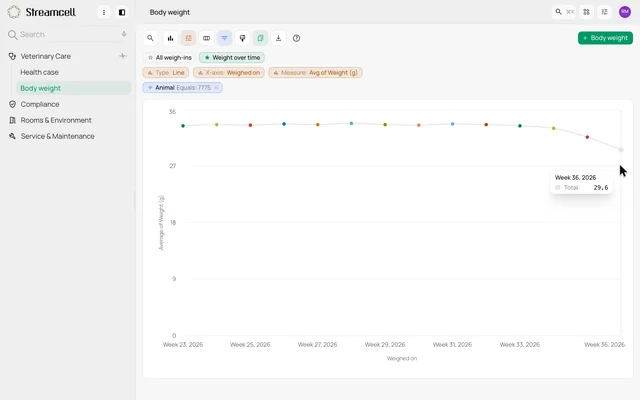640x400 pixels.
Task: Click the wrench icon beside Service & Maintenance
Action: pyautogui.click(x=12, y=136)
